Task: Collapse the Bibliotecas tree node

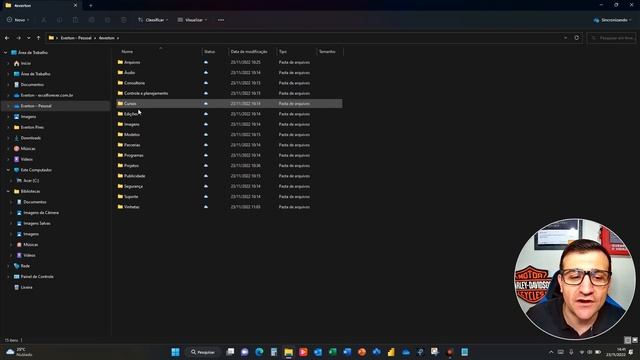Action: 8,191
